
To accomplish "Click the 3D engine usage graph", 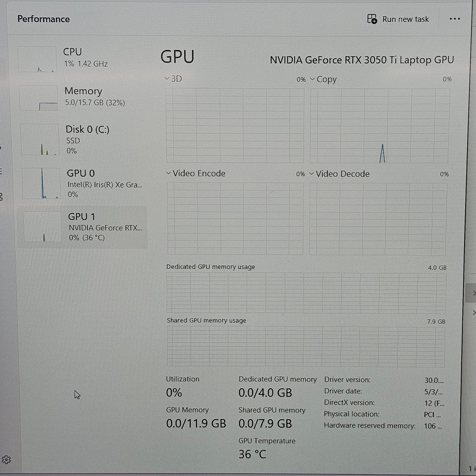I will [235, 126].
